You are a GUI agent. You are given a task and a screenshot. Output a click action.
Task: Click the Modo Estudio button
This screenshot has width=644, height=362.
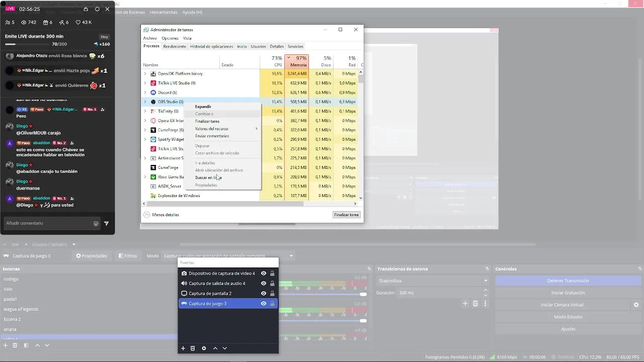tap(568, 317)
